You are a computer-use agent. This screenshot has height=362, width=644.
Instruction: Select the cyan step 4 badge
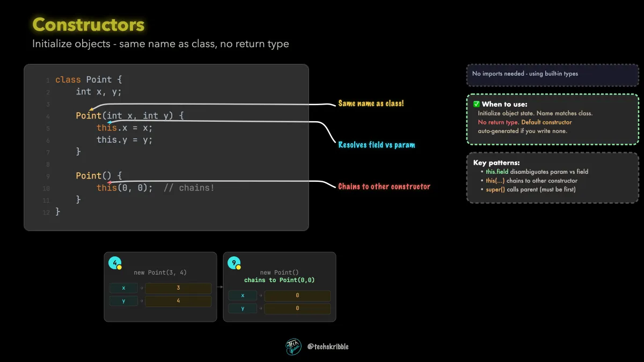point(114,263)
